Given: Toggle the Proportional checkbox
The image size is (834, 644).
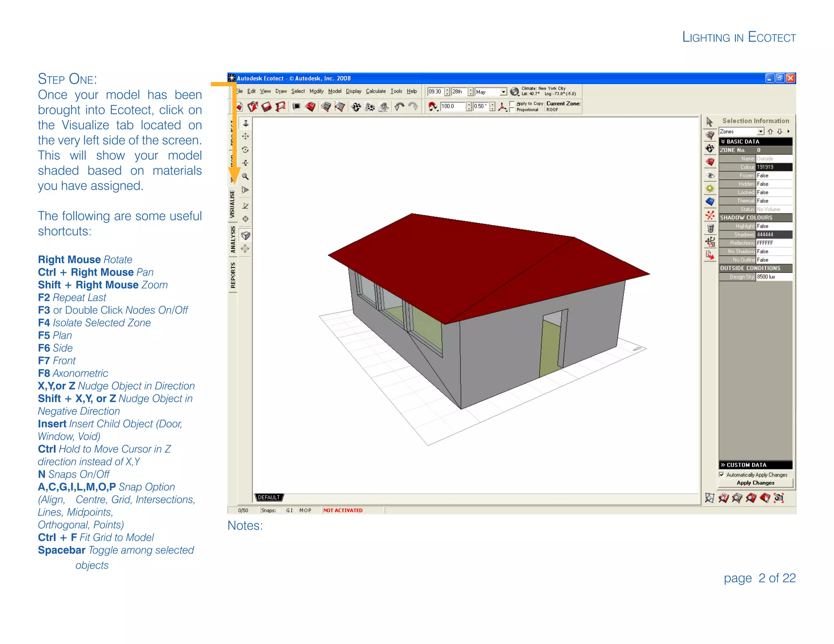Looking at the screenshot, I should point(512,110).
